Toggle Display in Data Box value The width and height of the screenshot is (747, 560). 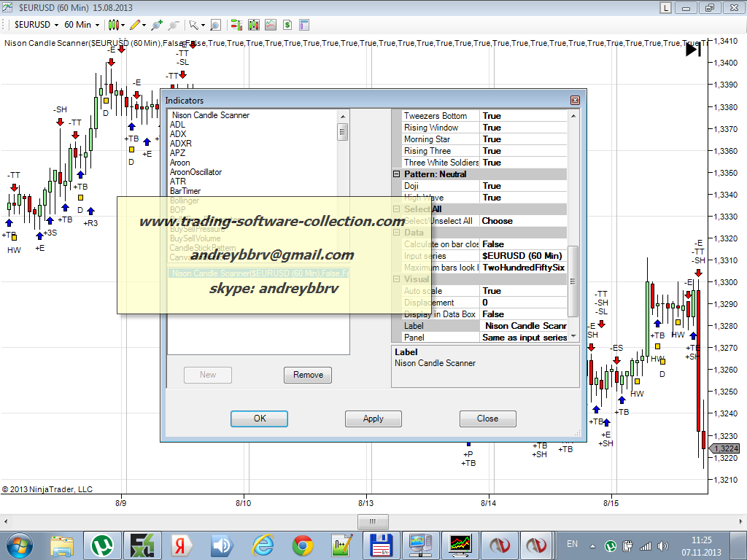tap(523, 314)
